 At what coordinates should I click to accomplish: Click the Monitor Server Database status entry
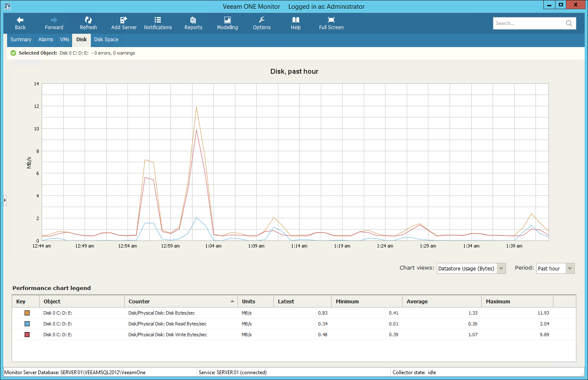coord(75,372)
